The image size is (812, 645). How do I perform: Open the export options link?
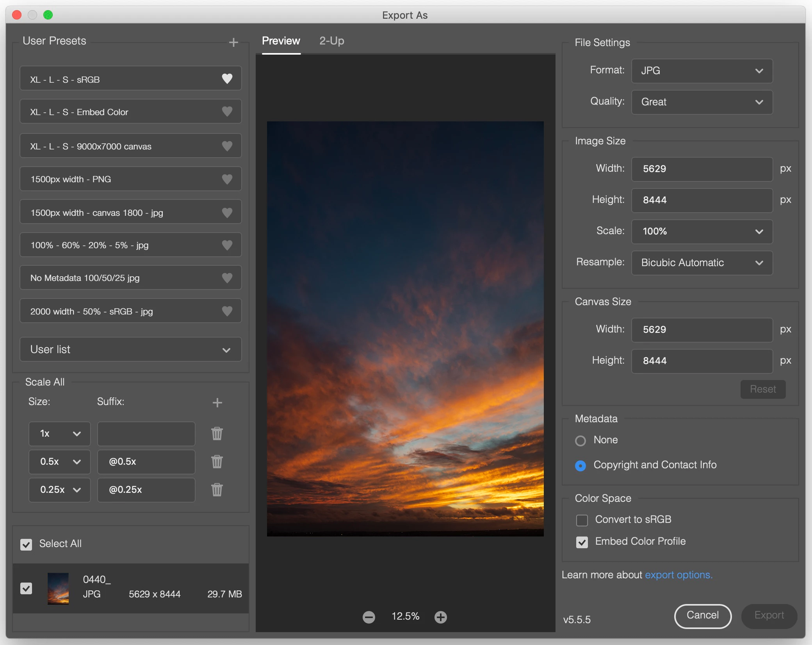(678, 575)
